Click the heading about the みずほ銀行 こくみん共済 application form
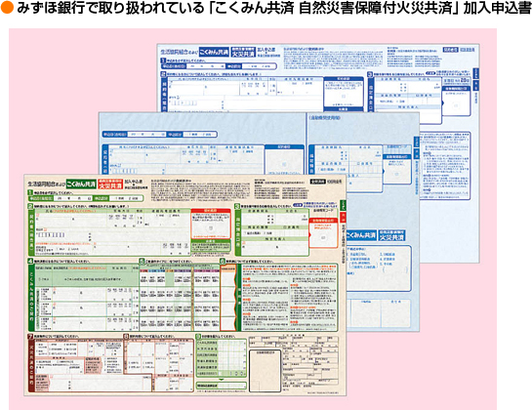The height and width of the screenshot is (410, 532). 273,8
